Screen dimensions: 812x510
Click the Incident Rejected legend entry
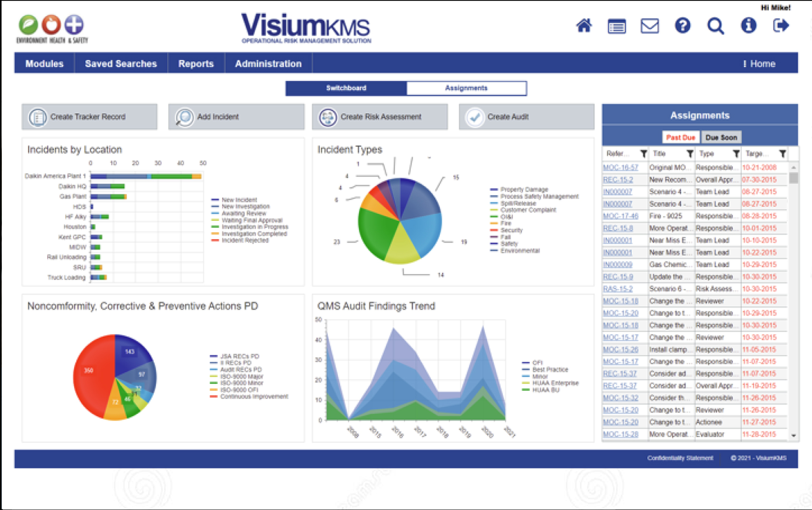tap(240, 240)
